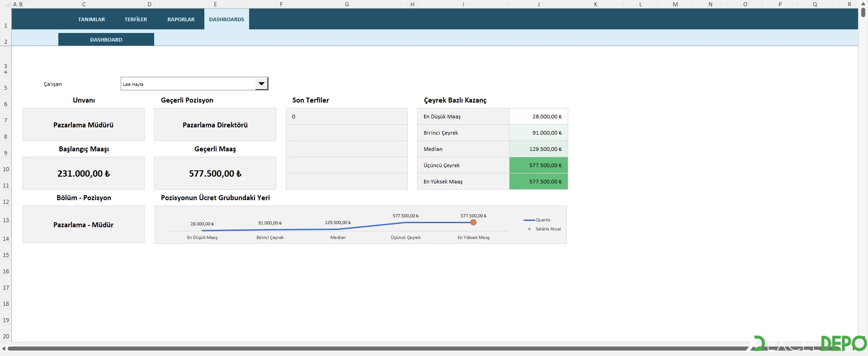Image resolution: width=868 pixels, height=356 pixels.
Task: Click the Başlangıç Maaşı value 231.000,00 ₺
Action: [x=84, y=173]
